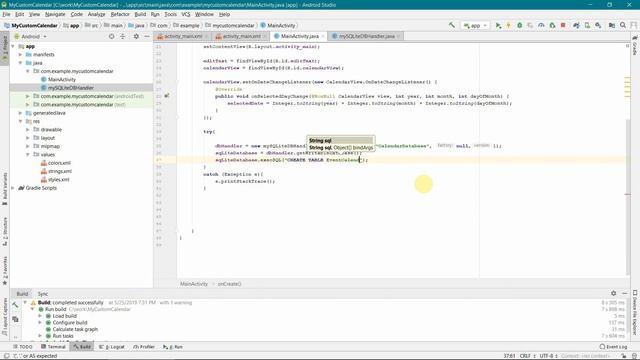Select colors.xml in the values folder
This screenshot has height=360, width=640.
[59, 163]
